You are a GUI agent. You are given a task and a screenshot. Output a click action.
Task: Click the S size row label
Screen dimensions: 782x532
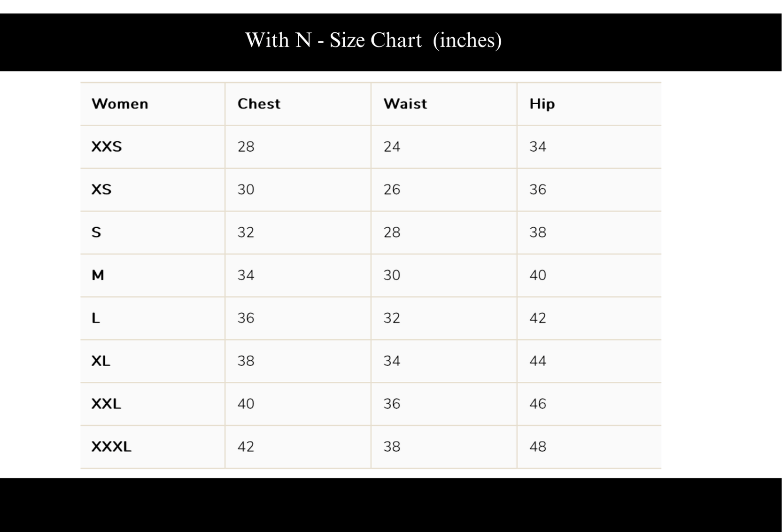pos(96,232)
